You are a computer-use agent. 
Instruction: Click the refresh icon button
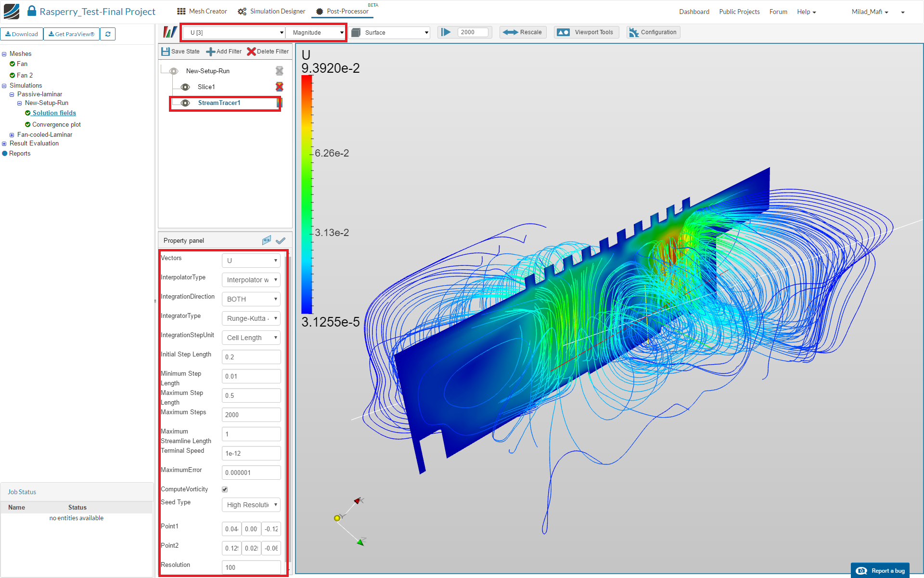(x=108, y=34)
